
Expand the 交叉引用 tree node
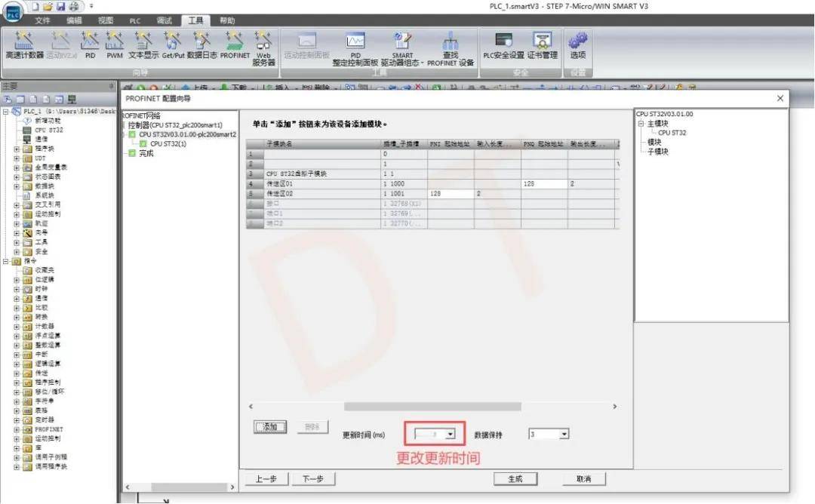pyautogui.click(x=17, y=205)
